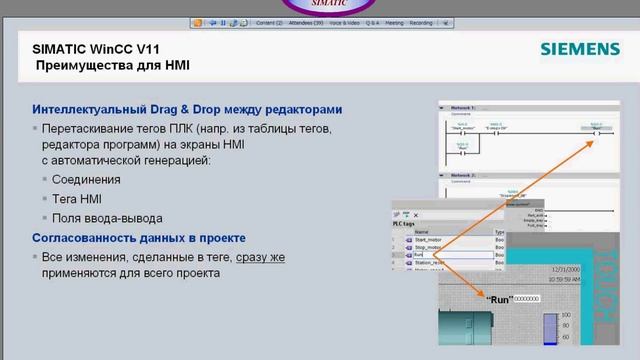Open the Q & A menu
Image resolution: width=640 pixels, height=360 pixels.
tap(372, 23)
